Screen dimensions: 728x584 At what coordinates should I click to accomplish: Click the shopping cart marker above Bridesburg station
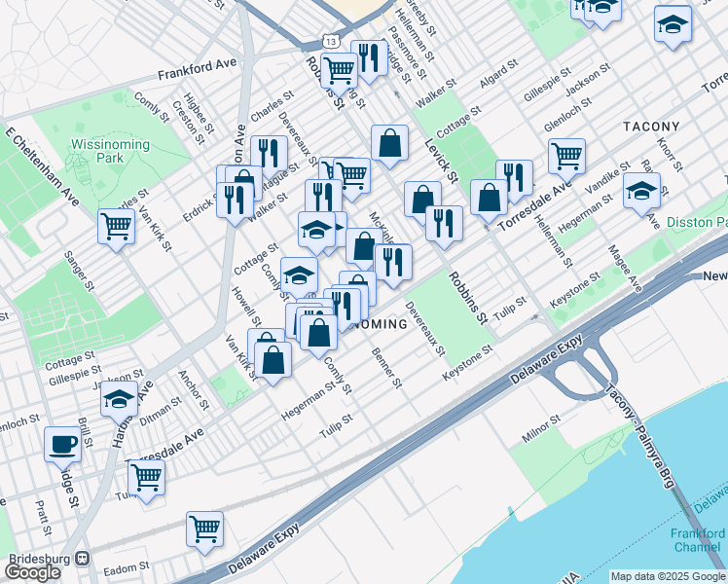146,477
